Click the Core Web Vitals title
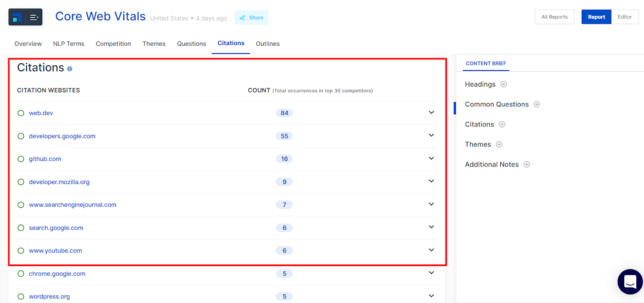The image size is (644, 303). [100, 16]
